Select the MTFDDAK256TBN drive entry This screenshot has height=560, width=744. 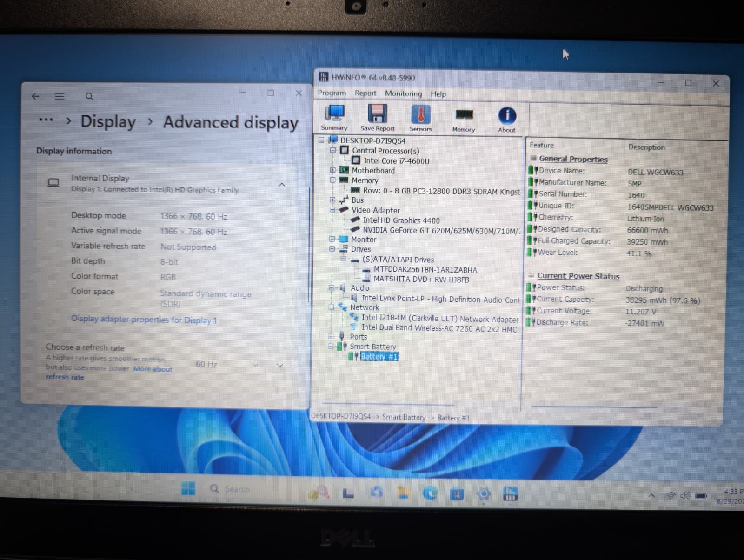(425, 270)
